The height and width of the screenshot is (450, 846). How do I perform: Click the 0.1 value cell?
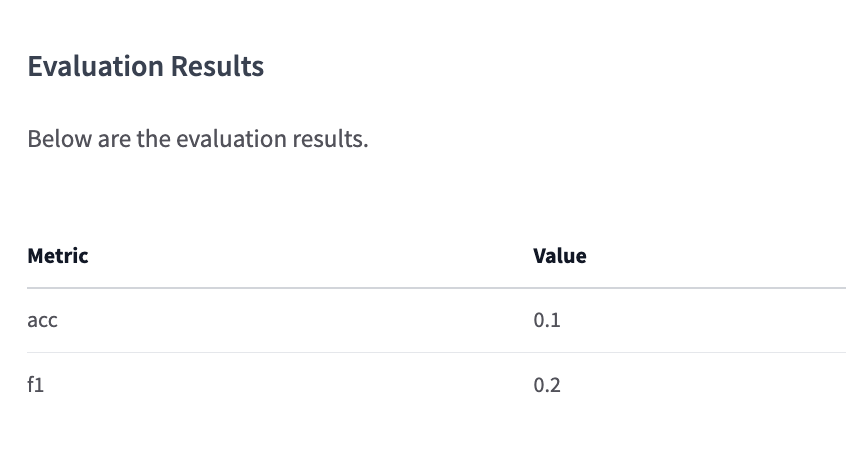(547, 321)
